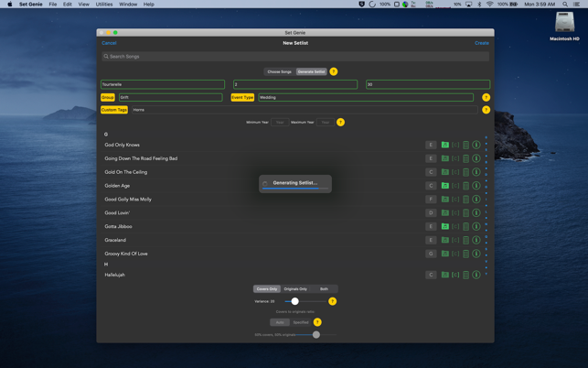This screenshot has height=368, width=588.
Task: Switch ratio mode to Specified
Action: point(301,322)
